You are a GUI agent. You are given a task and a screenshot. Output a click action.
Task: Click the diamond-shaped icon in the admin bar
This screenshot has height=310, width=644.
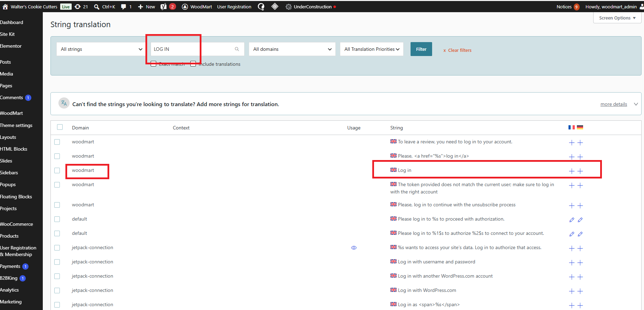(x=275, y=6)
